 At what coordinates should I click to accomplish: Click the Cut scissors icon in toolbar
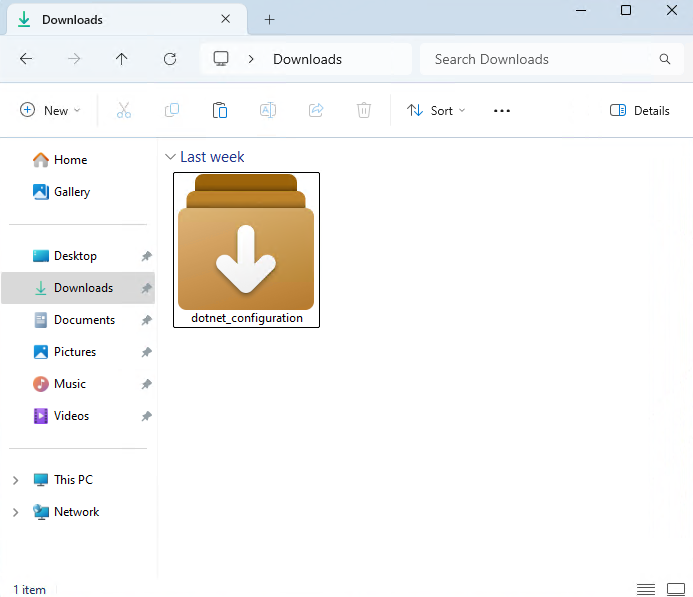124,111
